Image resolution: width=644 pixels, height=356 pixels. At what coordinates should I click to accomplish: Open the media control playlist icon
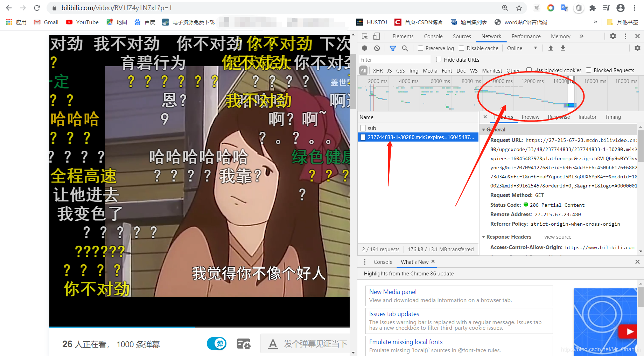coord(607,8)
